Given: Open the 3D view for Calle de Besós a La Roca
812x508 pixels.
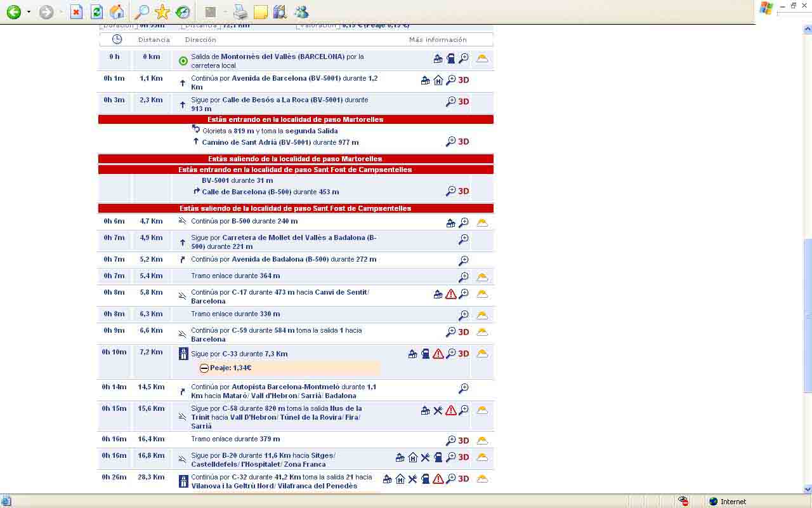Looking at the screenshot, I should click(464, 102).
